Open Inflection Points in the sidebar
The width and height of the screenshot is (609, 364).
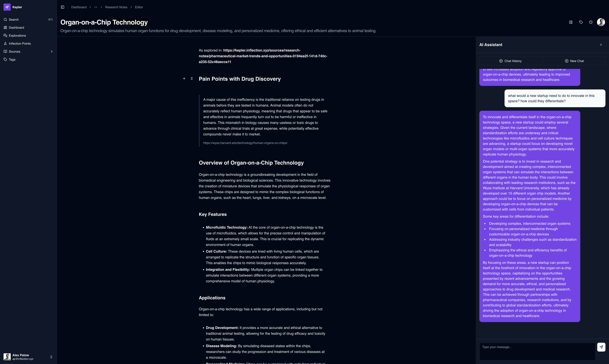pos(28,43)
